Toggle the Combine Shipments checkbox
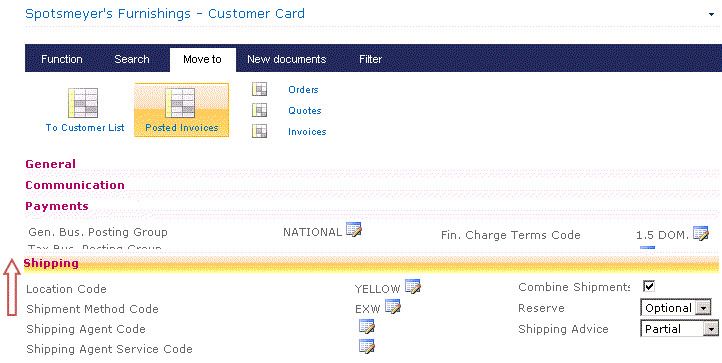Viewport: 722px width, 363px height. click(x=649, y=287)
